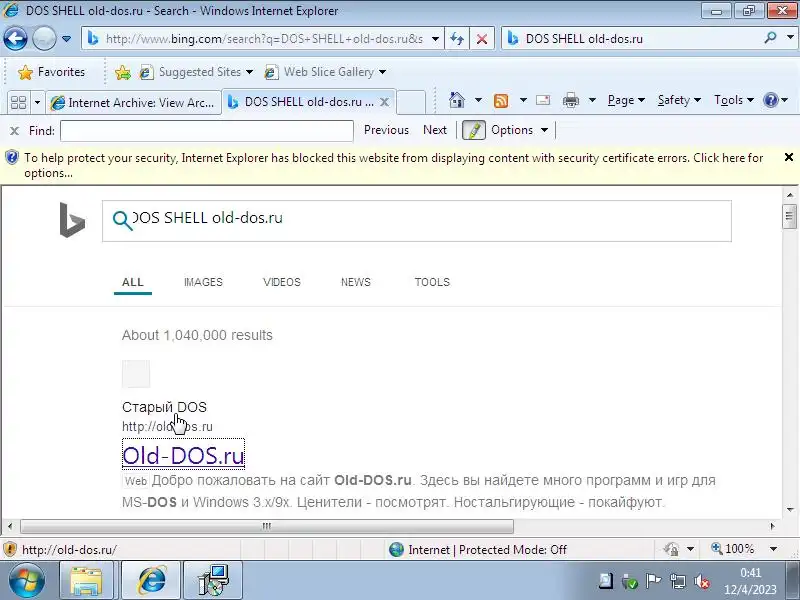This screenshot has width=800, height=600.
Task: Open the Windows Start button
Action: coord(27,581)
